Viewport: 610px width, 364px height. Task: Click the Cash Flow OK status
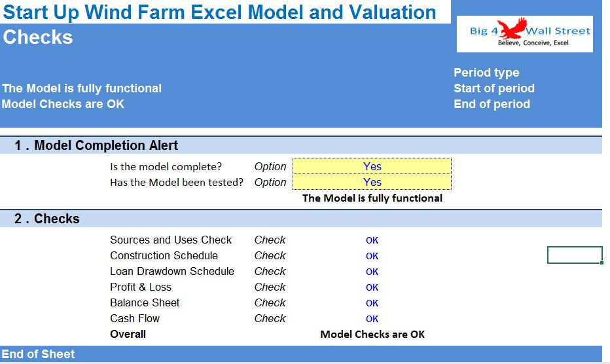[x=372, y=319]
